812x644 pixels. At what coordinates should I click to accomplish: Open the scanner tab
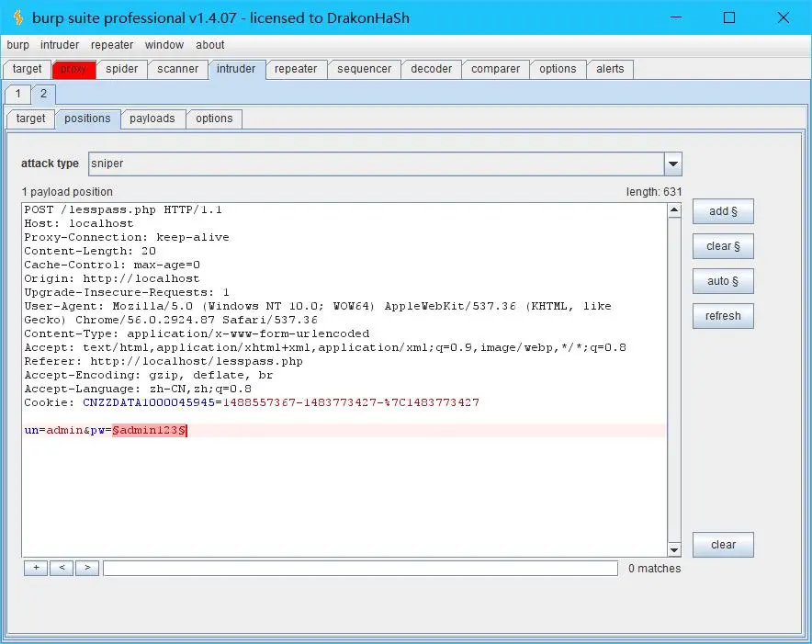pyautogui.click(x=177, y=69)
